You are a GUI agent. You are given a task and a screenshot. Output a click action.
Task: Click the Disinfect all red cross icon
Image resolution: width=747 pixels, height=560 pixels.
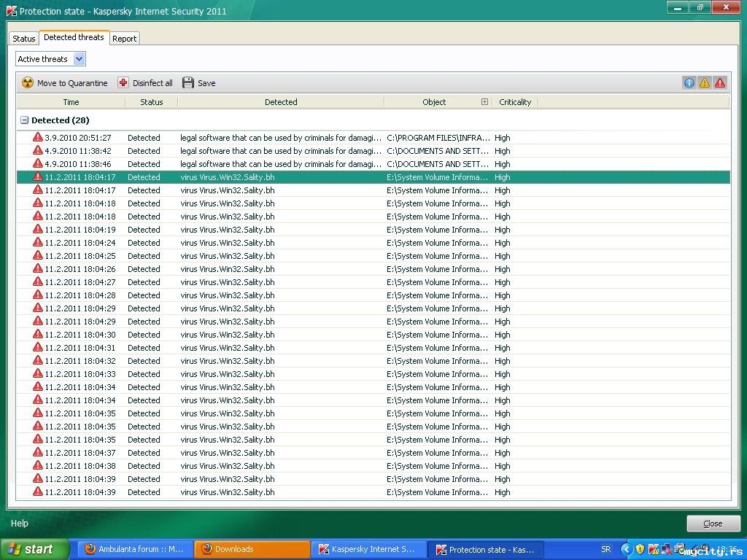[x=123, y=83]
